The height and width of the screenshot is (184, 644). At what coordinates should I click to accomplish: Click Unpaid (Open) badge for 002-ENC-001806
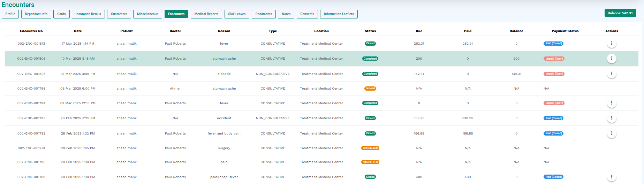click(x=554, y=59)
